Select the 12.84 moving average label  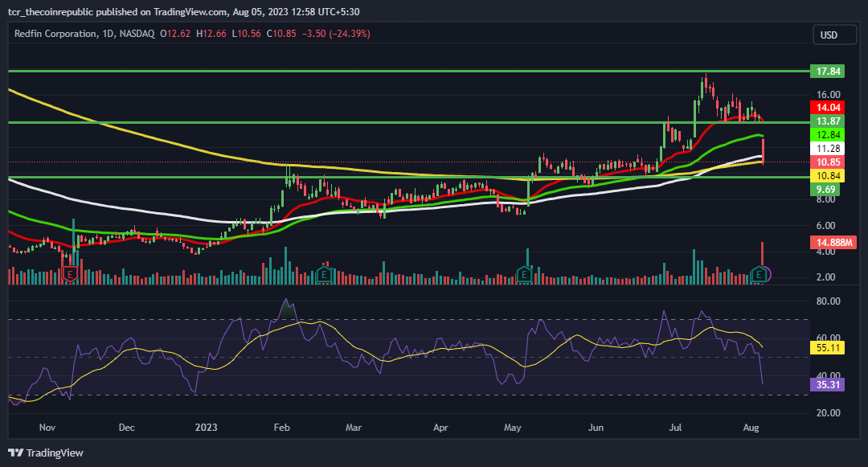tap(828, 135)
